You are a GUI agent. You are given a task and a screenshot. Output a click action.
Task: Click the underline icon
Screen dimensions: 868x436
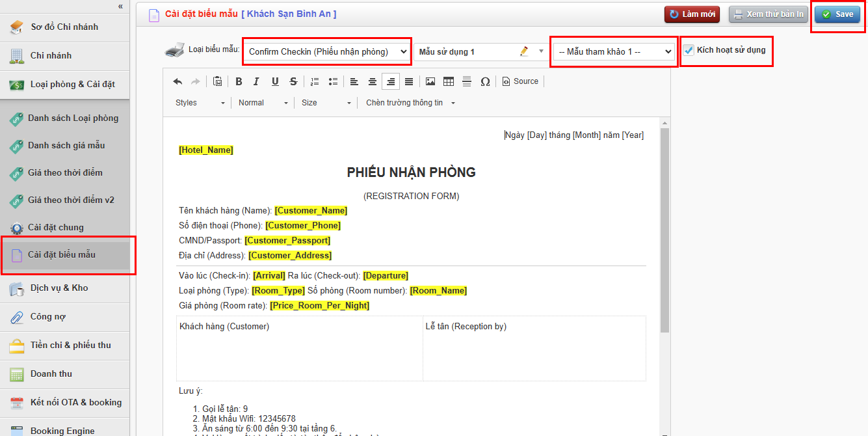click(x=275, y=81)
